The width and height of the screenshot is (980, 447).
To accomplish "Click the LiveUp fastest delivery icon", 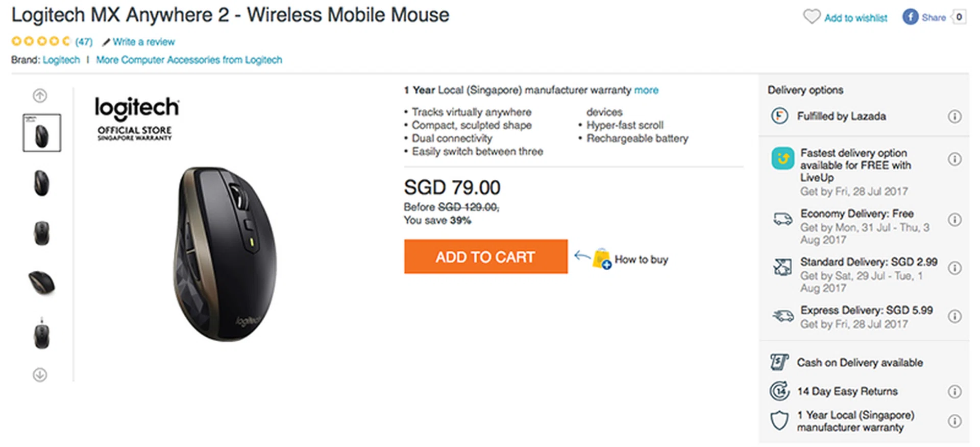I will 782,158.
